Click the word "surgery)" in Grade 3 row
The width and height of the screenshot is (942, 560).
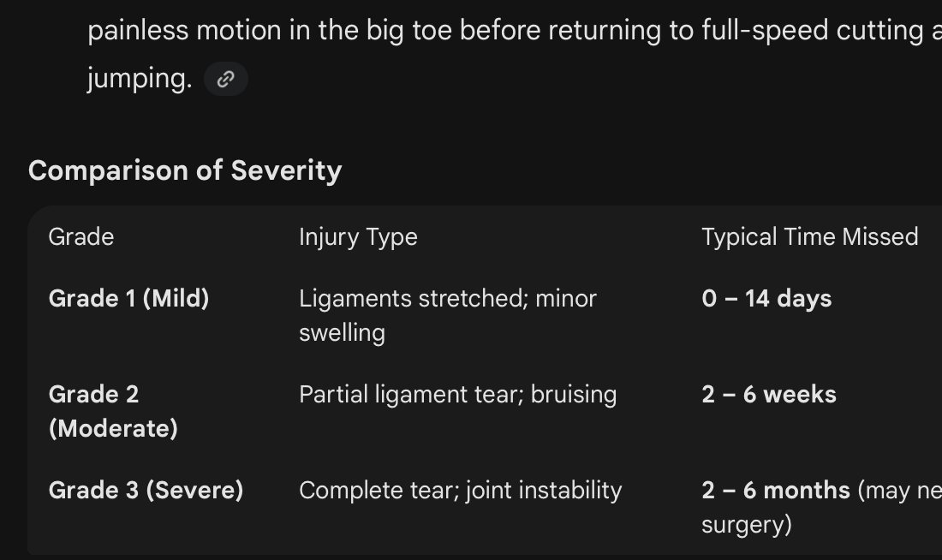747,525
